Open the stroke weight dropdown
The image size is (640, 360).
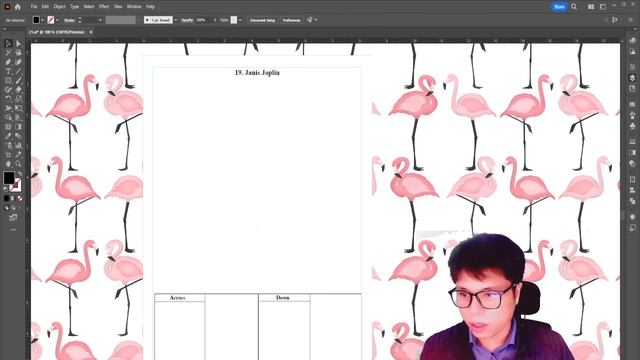tap(100, 20)
